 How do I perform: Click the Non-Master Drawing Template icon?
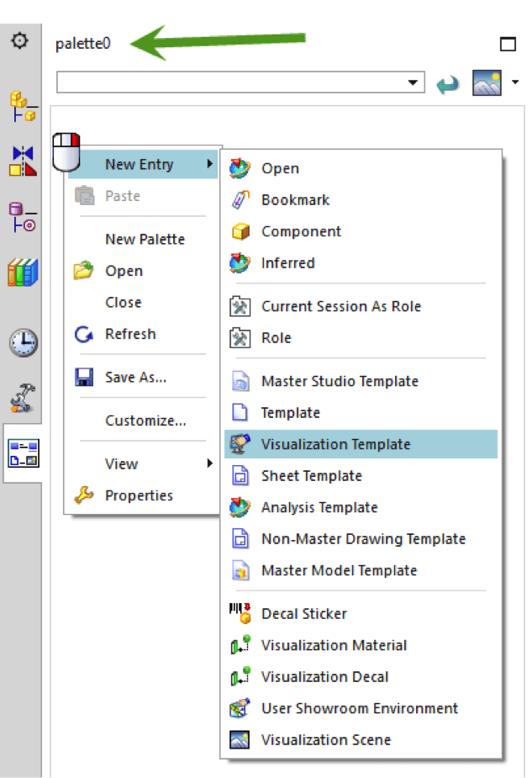click(x=240, y=539)
